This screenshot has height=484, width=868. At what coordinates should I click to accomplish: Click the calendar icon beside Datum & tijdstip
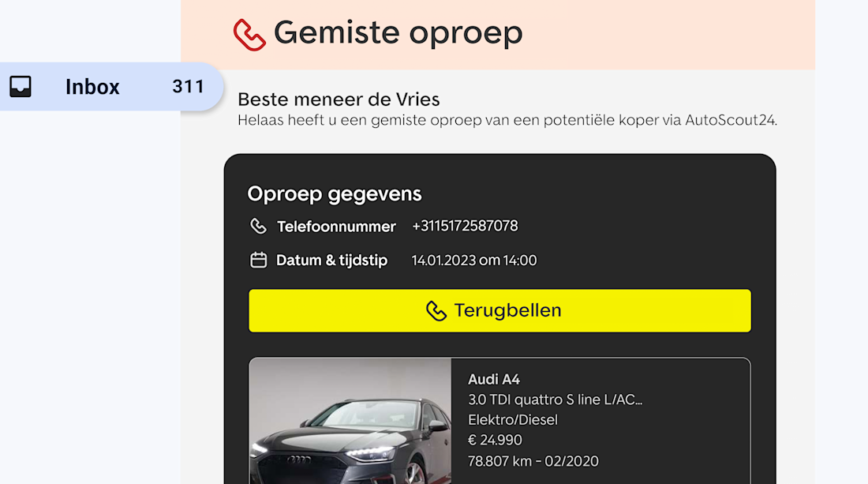click(x=258, y=260)
